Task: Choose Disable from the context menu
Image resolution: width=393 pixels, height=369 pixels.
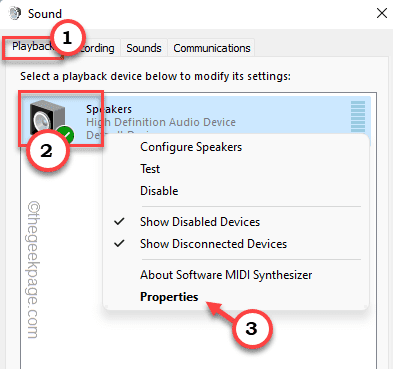Action: [159, 191]
